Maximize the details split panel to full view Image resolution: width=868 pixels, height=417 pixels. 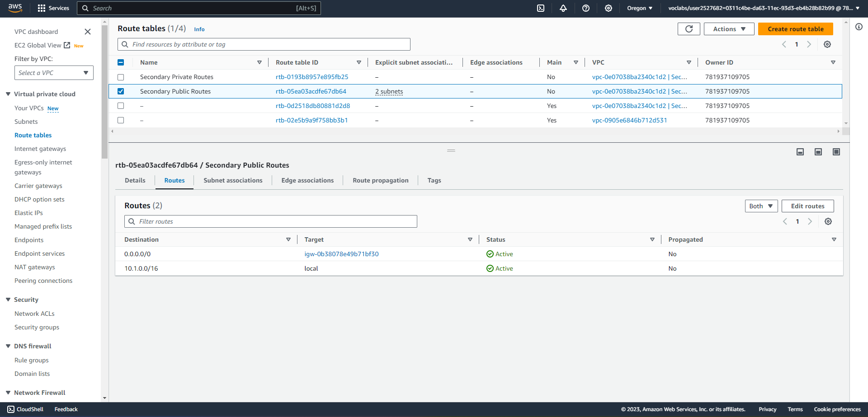coord(836,152)
